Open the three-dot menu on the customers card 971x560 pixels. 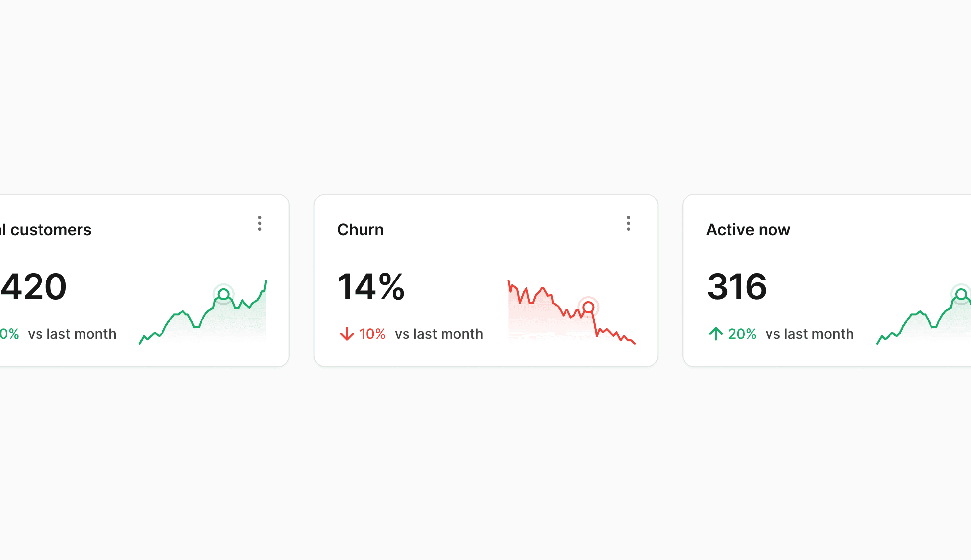coord(259,224)
